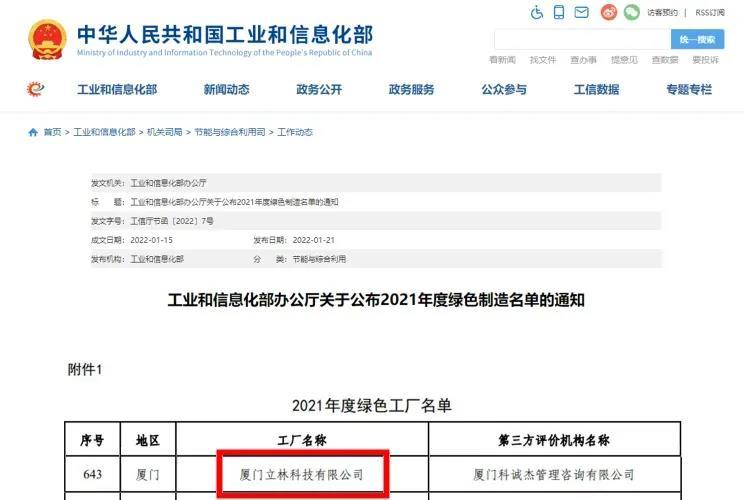Screen dimensions: 744x500
Task: Select the 要投诉 quick link
Action: (706, 60)
